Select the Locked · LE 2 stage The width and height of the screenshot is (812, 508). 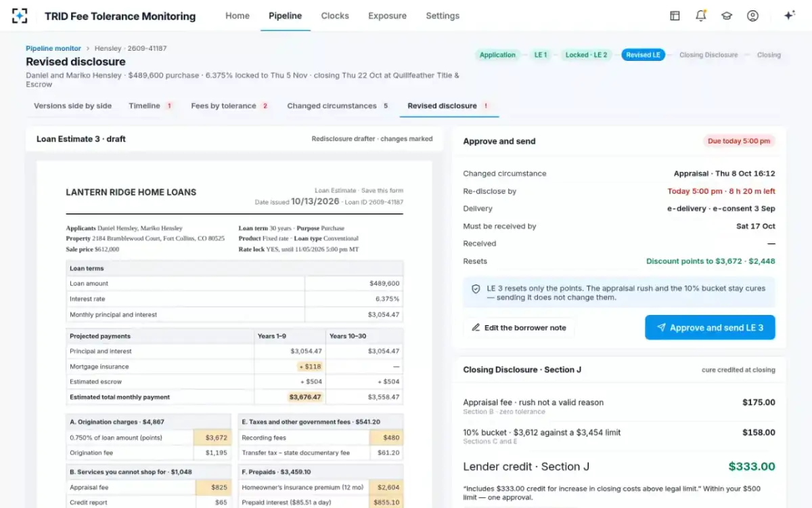587,55
